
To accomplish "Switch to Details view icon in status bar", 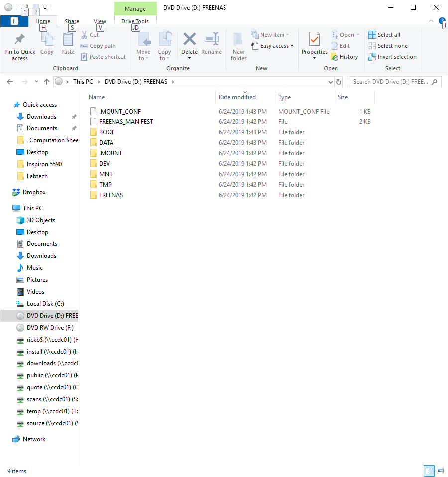I will click(x=429, y=471).
